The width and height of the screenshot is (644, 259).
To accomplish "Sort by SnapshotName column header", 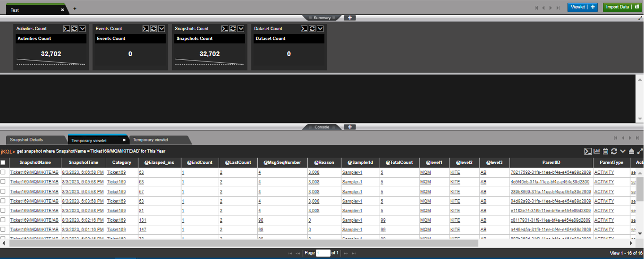I will (x=35, y=162).
